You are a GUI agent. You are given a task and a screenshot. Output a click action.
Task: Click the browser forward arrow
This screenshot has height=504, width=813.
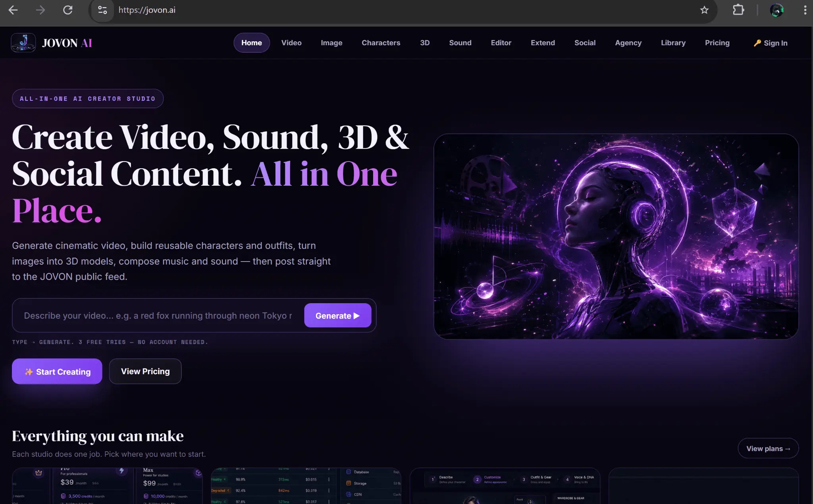40,10
